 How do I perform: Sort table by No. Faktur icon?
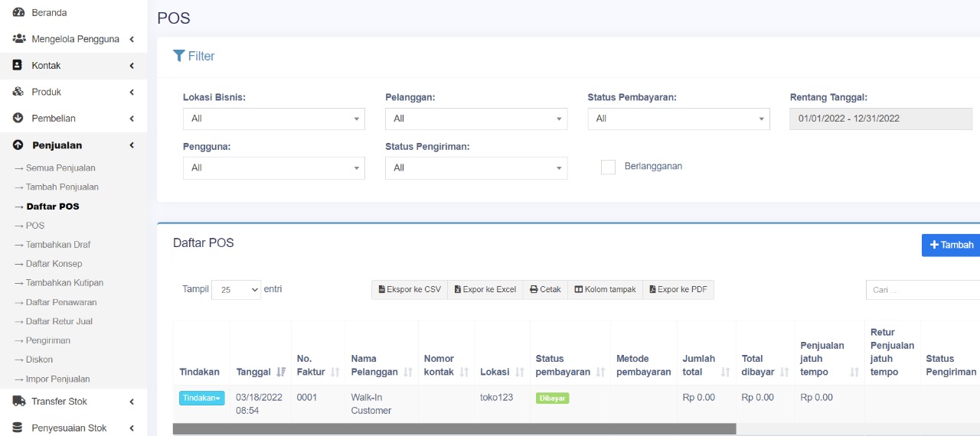(335, 372)
